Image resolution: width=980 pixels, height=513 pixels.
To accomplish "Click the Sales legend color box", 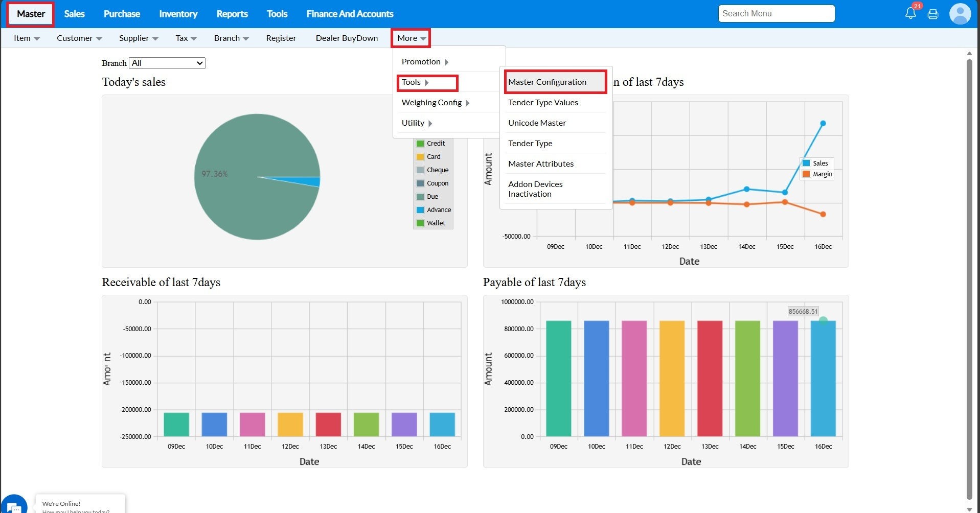I will coord(806,163).
